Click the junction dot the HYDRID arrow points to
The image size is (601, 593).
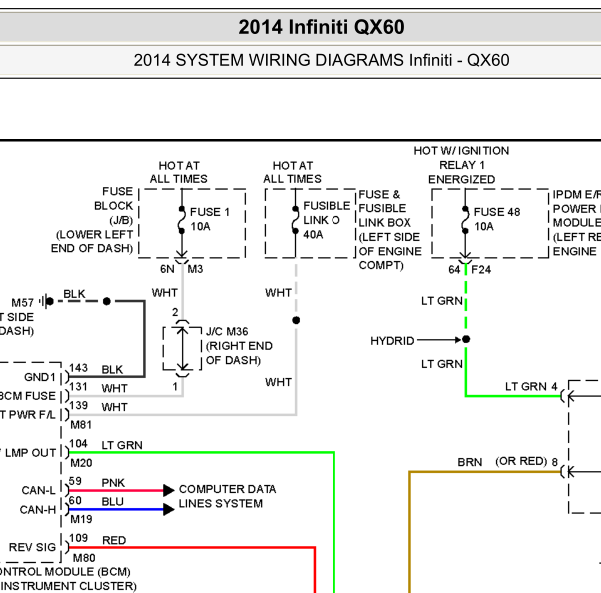tap(466, 339)
